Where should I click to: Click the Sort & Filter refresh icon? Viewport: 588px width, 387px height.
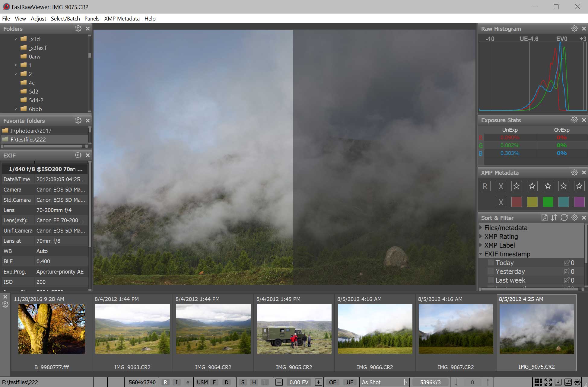(x=564, y=218)
